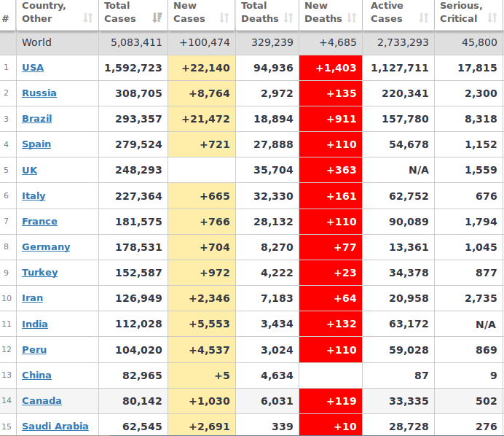Image resolution: width=504 pixels, height=436 pixels.
Task: Click sort arrows in Country, Other column
Action: pyautogui.click(x=88, y=18)
